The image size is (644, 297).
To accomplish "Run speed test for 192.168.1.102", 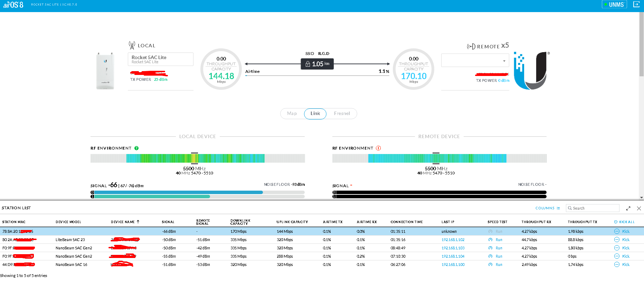I will (499, 240).
